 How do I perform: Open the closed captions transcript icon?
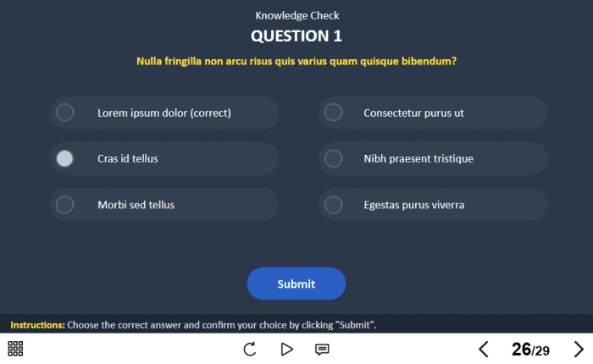(x=322, y=349)
